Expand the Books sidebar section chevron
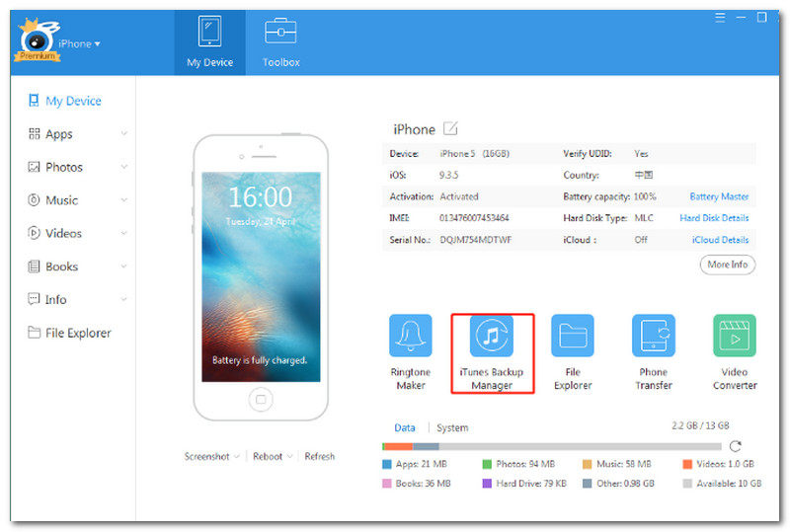The image size is (790, 532). tap(124, 266)
